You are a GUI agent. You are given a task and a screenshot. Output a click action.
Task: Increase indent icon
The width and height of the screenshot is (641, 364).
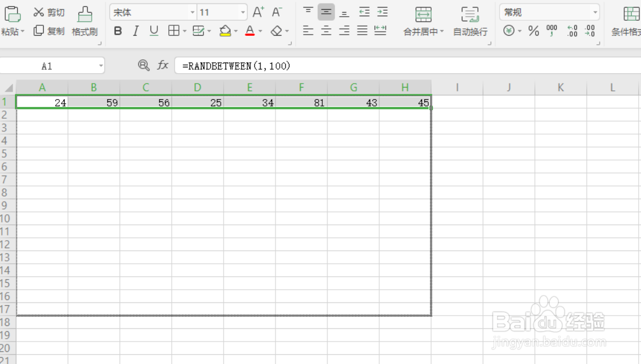[x=382, y=12]
